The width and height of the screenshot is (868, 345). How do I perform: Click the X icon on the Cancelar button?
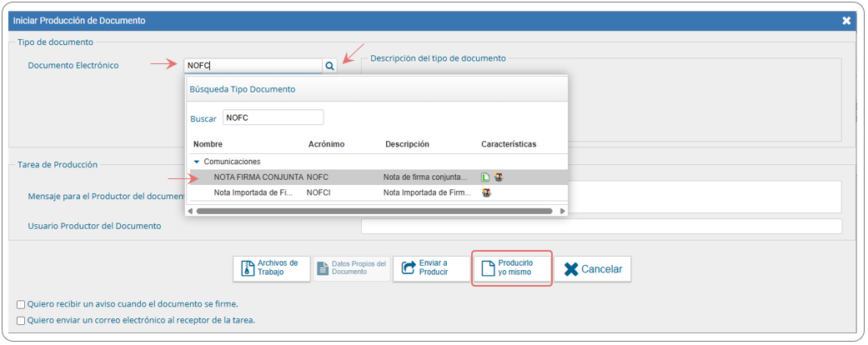pyautogui.click(x=570, y=269)
